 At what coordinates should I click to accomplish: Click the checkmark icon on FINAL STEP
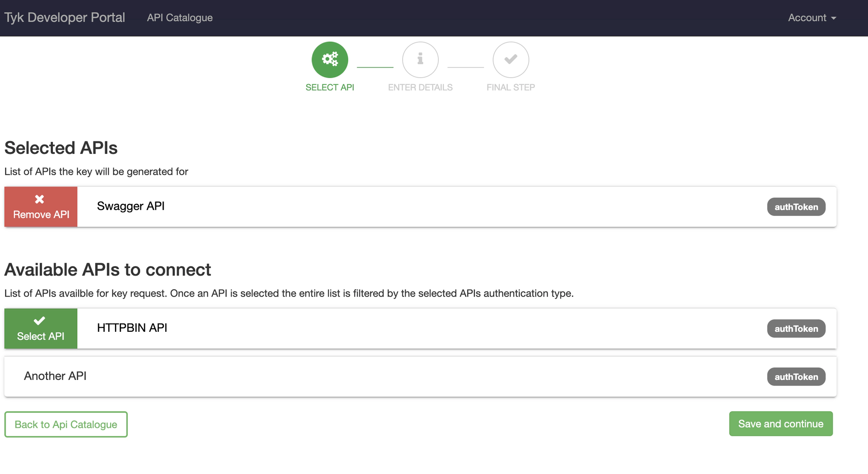click(510, 59)
